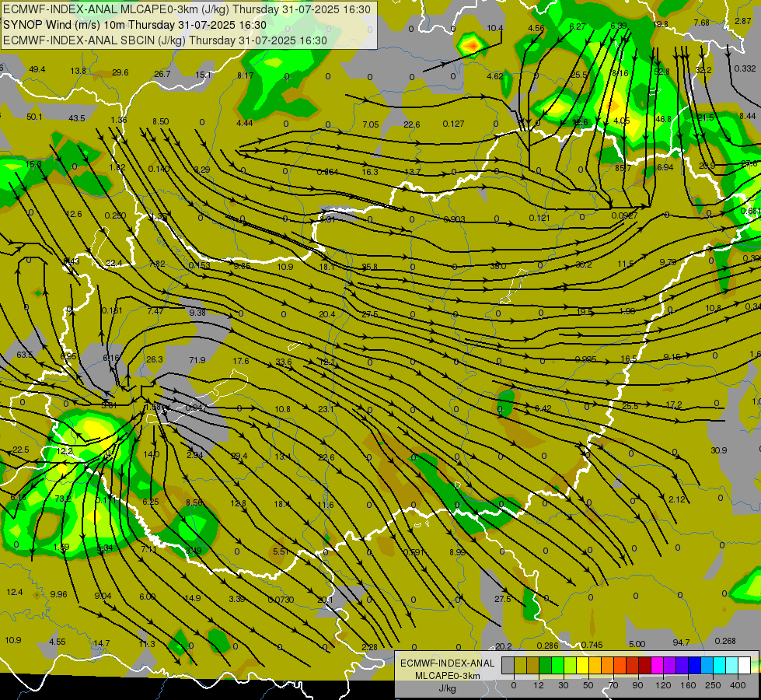The image size is (761, 700).
Task: Click the map value '0.591'
Action: (414, 552)
